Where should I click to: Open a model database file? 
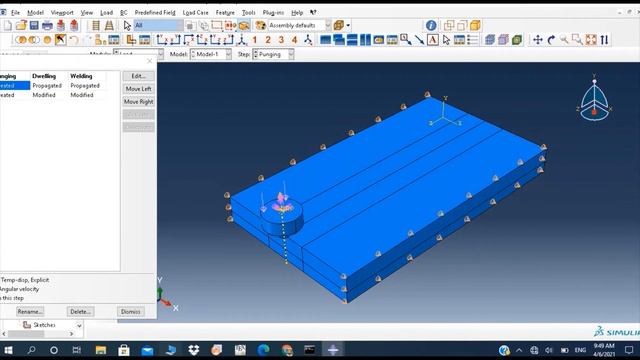(21, 26)
